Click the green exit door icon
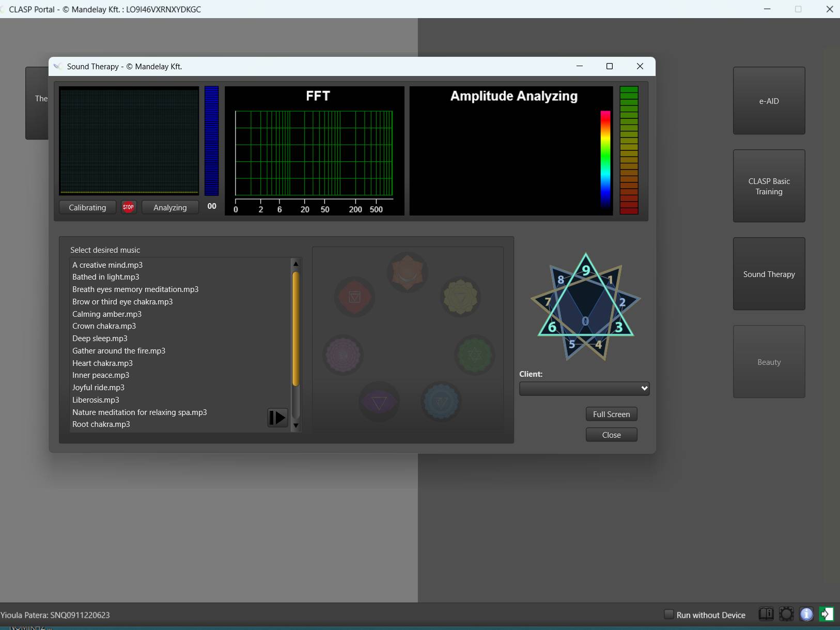 [826, 614]
